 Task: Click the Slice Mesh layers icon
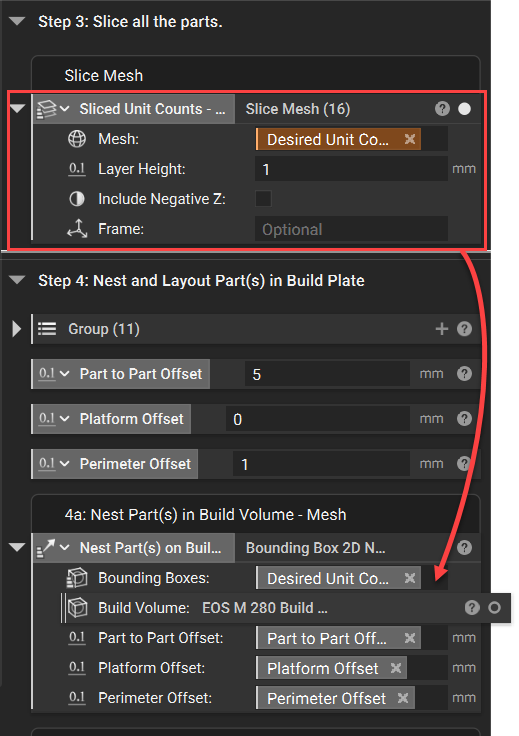pos(46,109)
